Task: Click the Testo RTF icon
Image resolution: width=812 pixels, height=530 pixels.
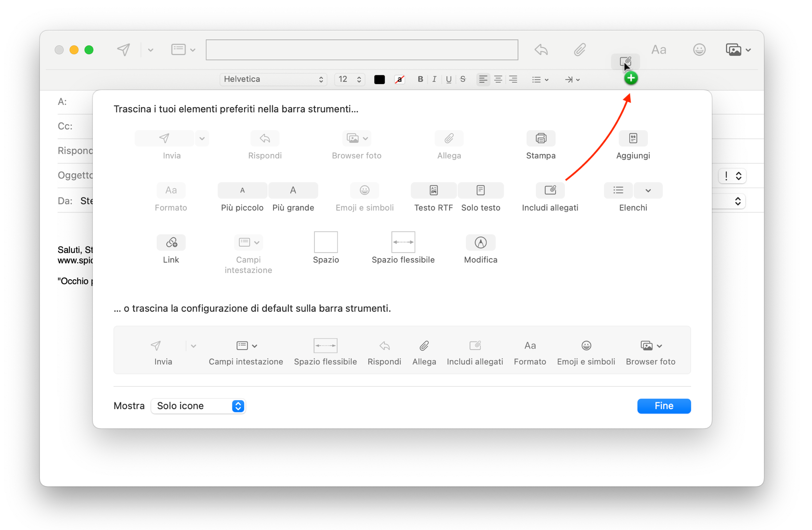Action: [x=433, y=190]
